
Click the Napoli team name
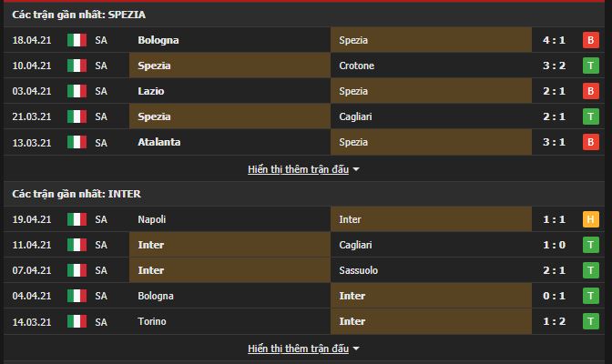pos(153,219)
